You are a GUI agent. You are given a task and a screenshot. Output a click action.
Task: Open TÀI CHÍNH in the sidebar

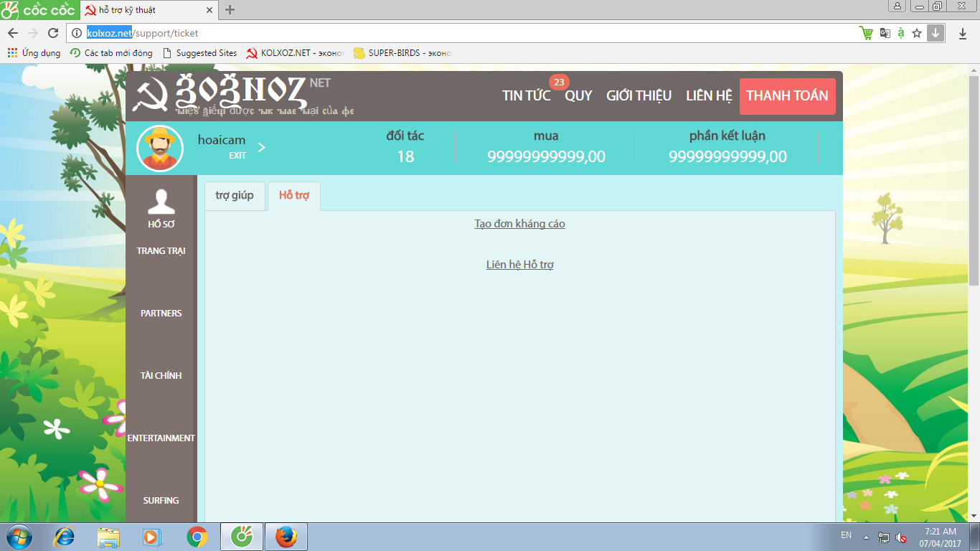pos(161,376)
